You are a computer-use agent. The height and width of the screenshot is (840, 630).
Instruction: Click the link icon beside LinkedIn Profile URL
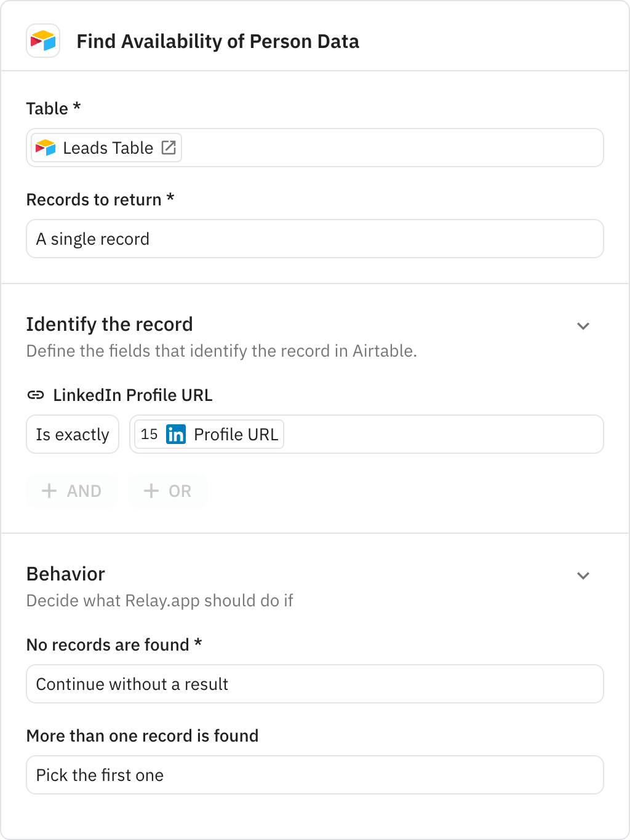35,395
